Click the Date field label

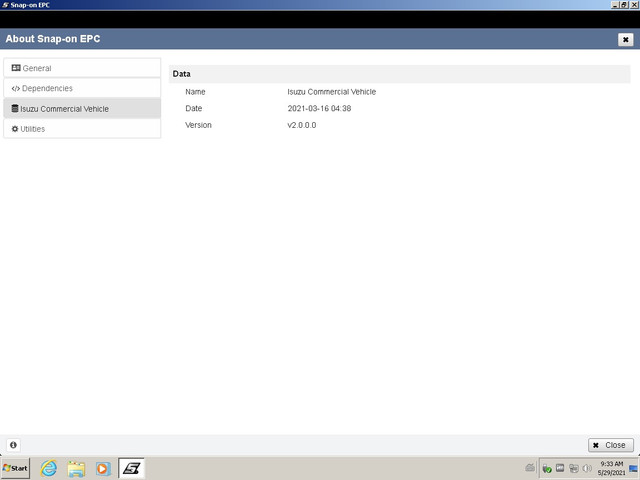(x=193, y=108)
